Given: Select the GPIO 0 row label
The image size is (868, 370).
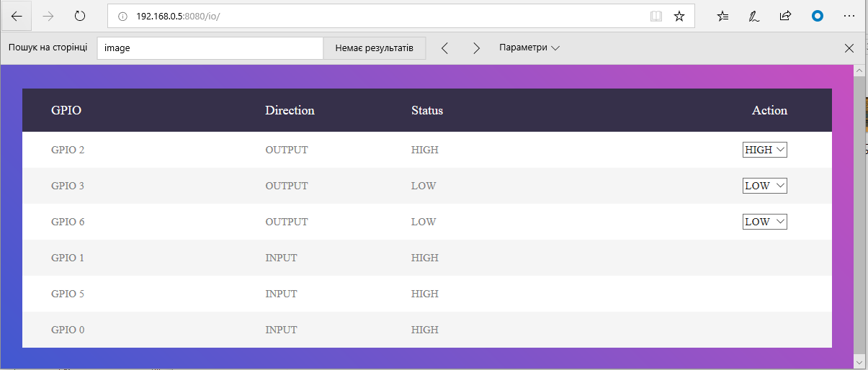Looking at the screenshot, I should 68,330.
